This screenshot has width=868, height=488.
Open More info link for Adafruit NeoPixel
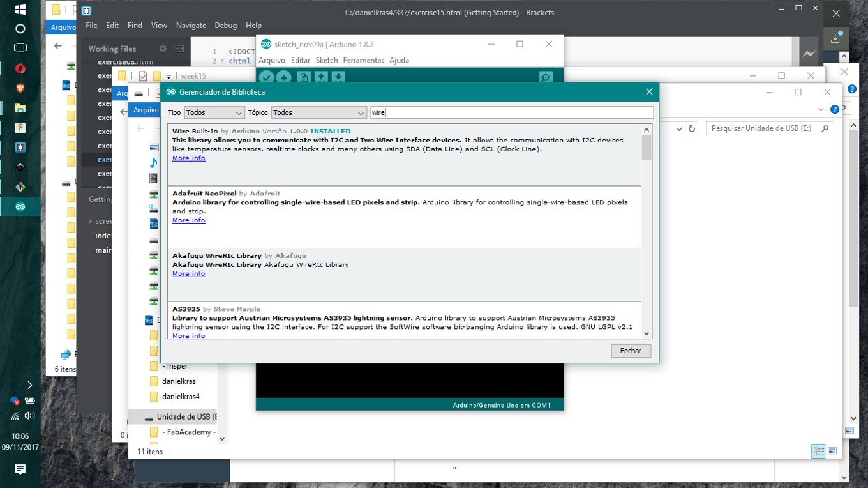[189, 220]
